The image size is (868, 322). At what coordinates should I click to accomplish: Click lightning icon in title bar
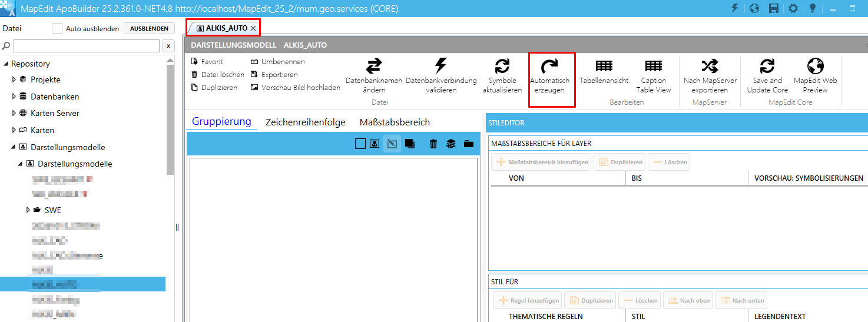tap(734, 8)
